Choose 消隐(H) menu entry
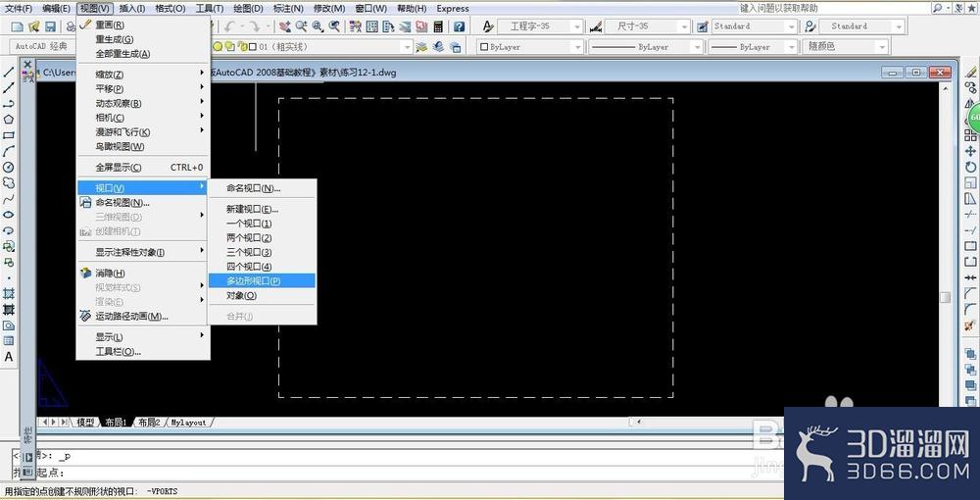 coord(143,274)
